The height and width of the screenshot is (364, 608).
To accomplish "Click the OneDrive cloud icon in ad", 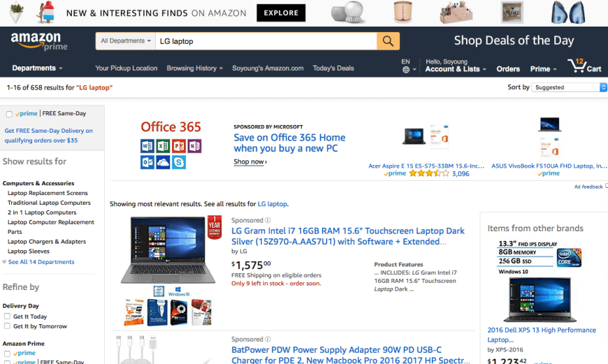I will coord(163,162).
